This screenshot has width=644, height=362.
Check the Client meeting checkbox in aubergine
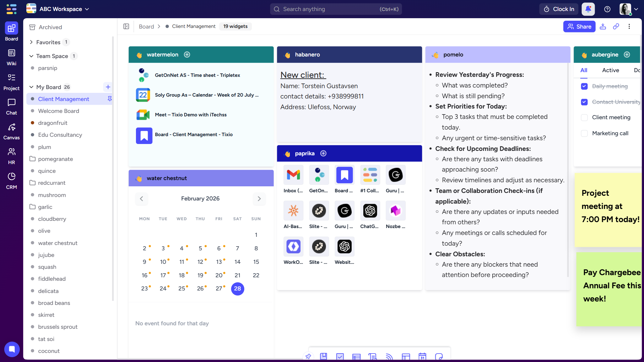(x=584, y=117)
